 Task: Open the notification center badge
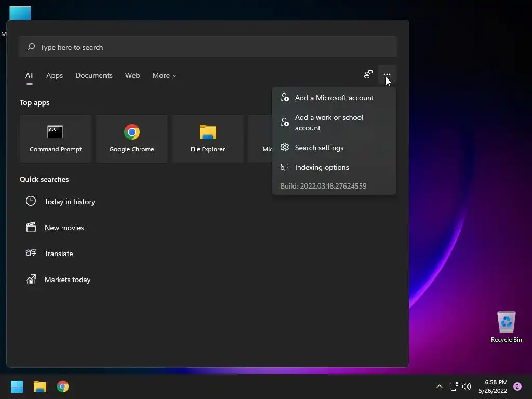coord(517,387)
